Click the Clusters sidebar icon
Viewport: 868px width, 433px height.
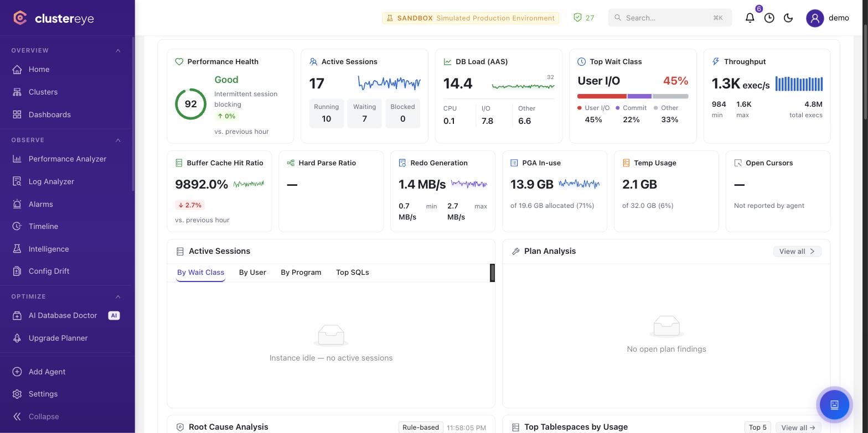point(17,92)
